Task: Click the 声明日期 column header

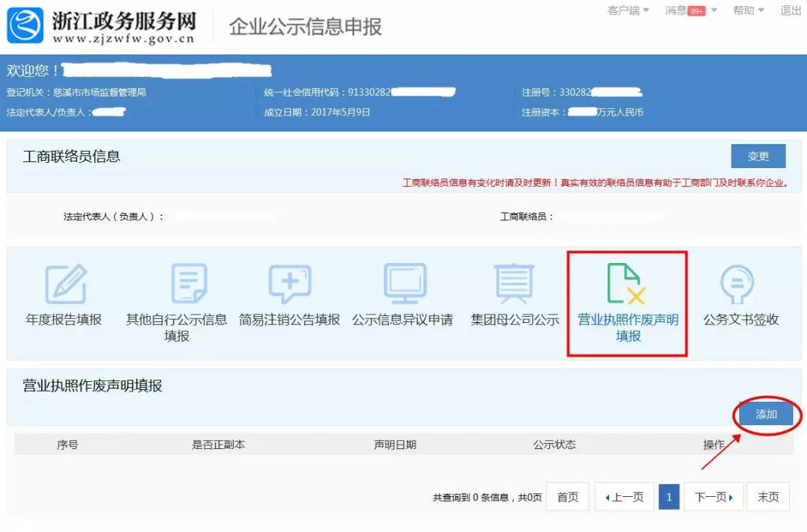Action: (x=395, y=445)
